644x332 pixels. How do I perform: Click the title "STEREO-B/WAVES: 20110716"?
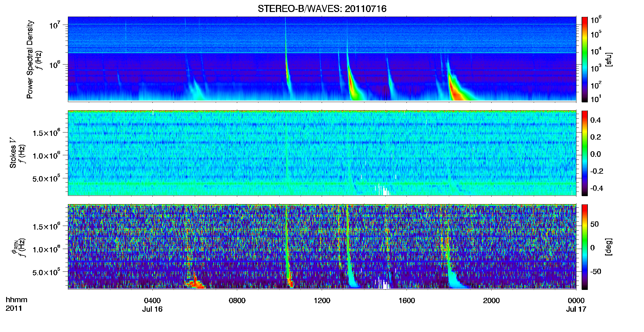(322, 9)
